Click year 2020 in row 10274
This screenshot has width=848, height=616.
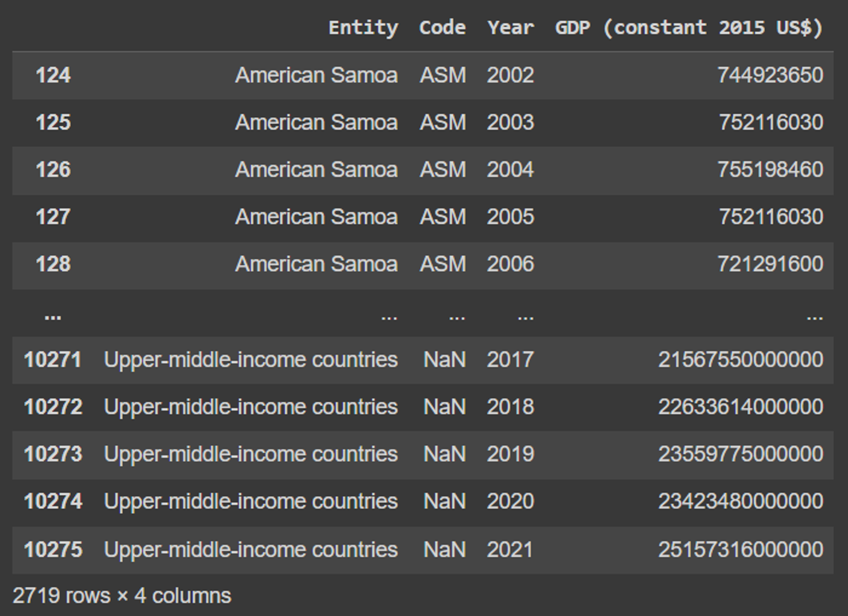(510, 502)
